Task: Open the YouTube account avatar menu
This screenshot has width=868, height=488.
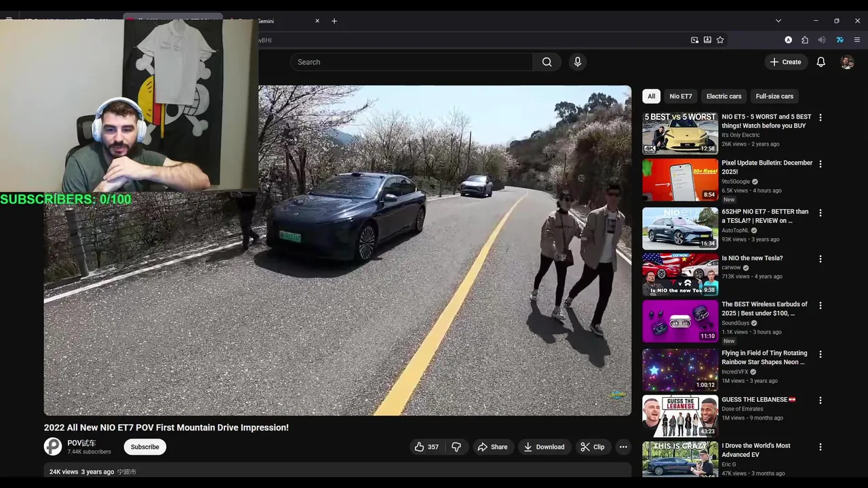Action: click(847, 62)
